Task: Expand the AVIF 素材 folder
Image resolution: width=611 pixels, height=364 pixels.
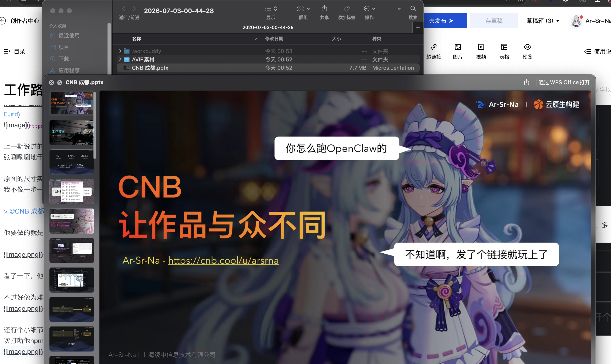Action: (x=120, y=59)
